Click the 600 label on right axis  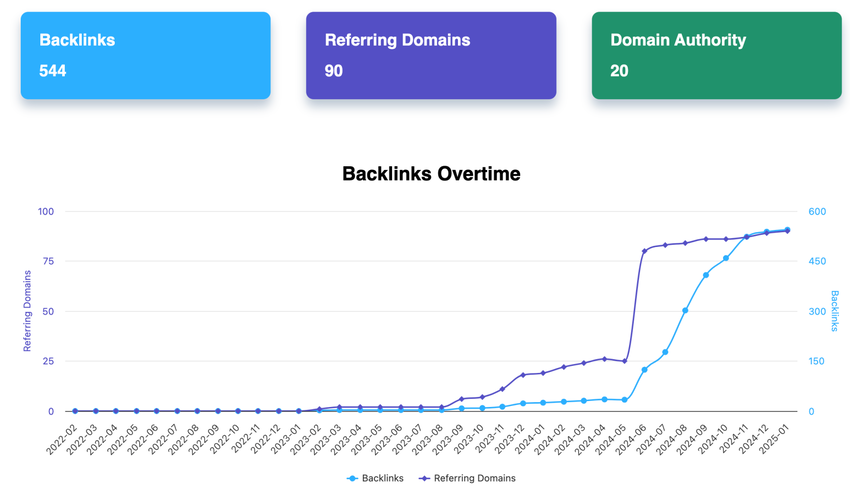click(818, 211)
